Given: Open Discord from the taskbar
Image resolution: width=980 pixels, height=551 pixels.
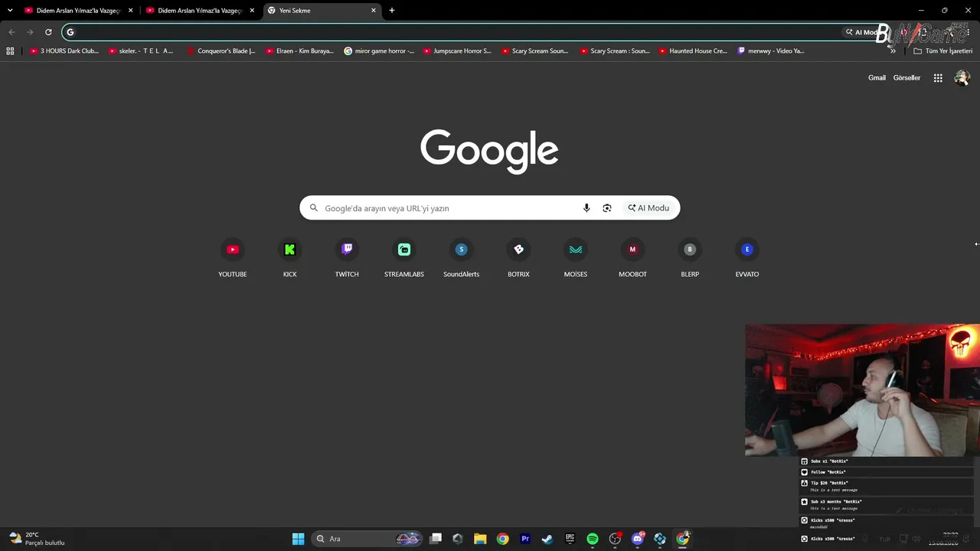Looking at the screenshot, I should pos(638,539).
